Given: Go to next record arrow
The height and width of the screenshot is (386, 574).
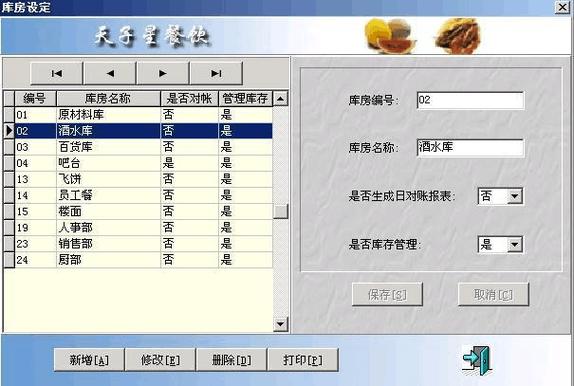Looking at the screenshot, I should [x=163, y=73].
